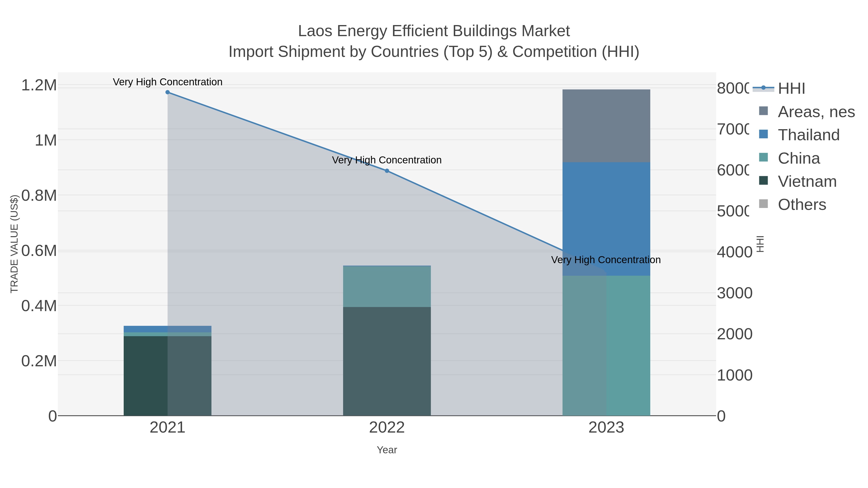This screenshot has width=868, height=488.
Task: Toggle the Thailand legend entry
Action: [x=799, y=135]
